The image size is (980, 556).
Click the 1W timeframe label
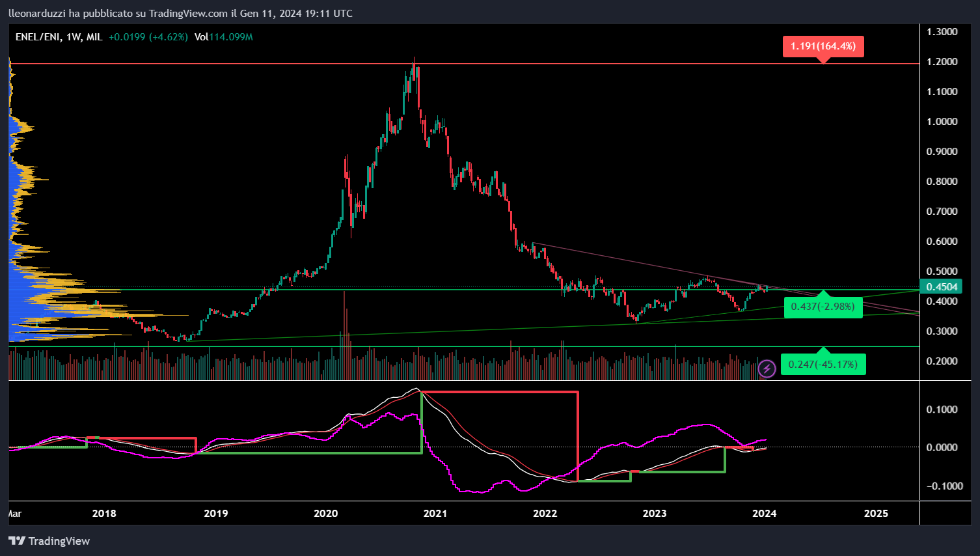[74, 37]
